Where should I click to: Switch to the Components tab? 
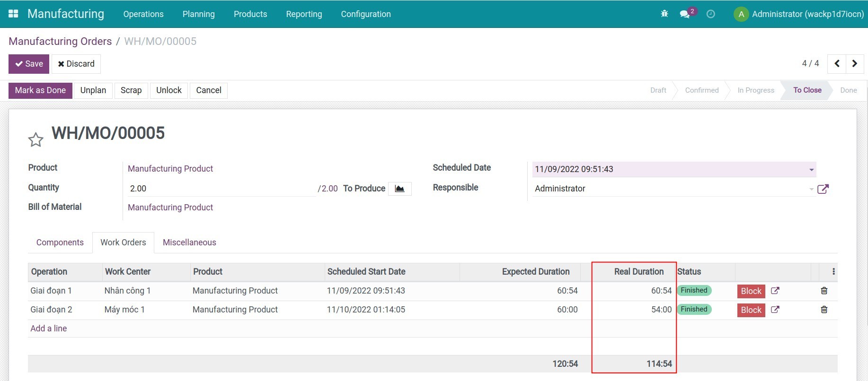60,242
